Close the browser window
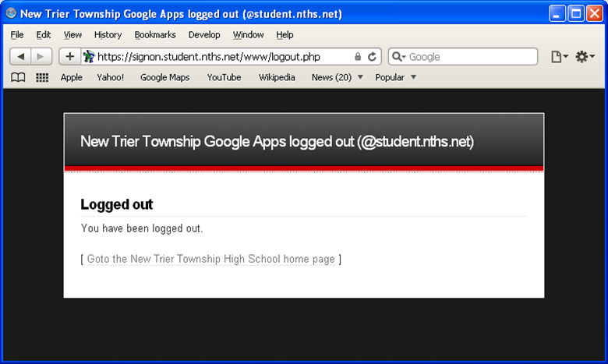The width and height of the screenshot is (608, 364). 595,13
